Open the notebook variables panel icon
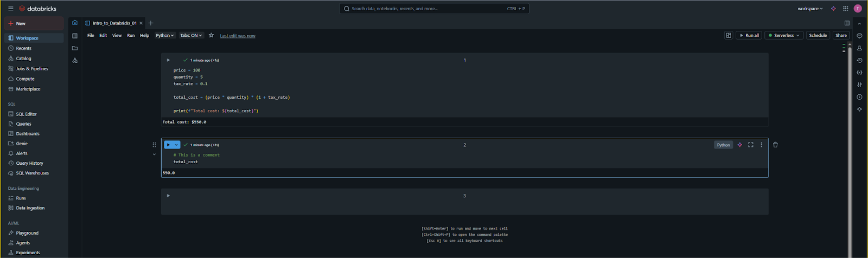Screen dimensions: 868x258 [859, 73]
